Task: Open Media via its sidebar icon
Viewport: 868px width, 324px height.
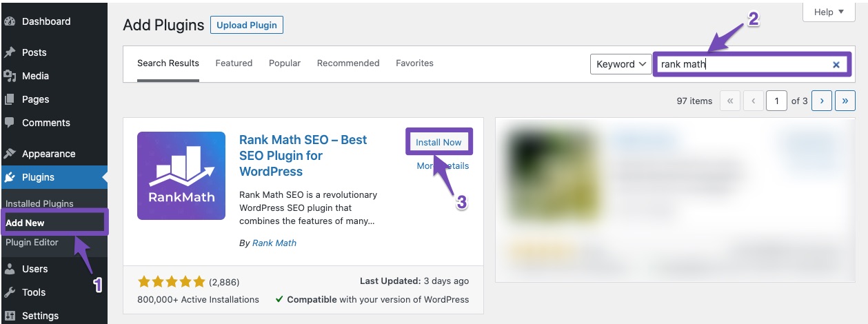Action: [x=10, y=76]
